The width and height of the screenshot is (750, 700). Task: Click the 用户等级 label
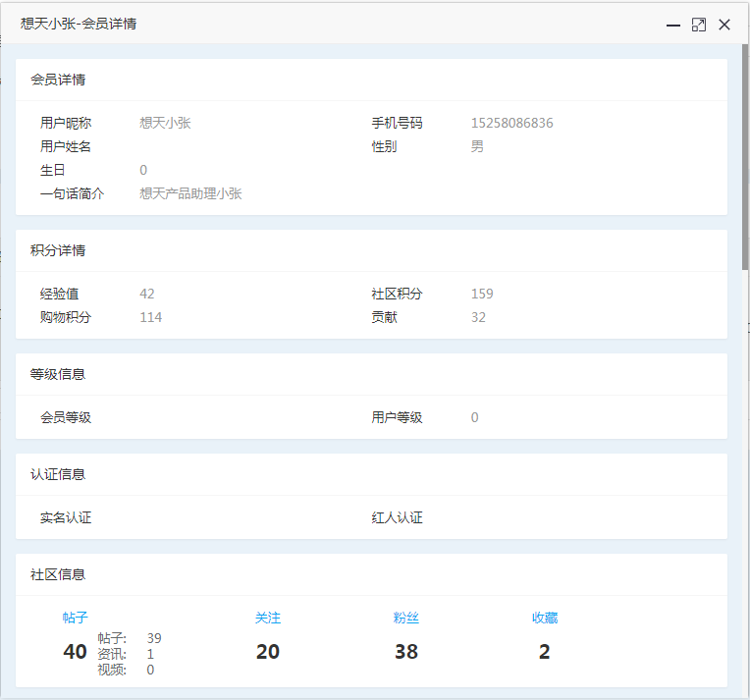(397, 417)
